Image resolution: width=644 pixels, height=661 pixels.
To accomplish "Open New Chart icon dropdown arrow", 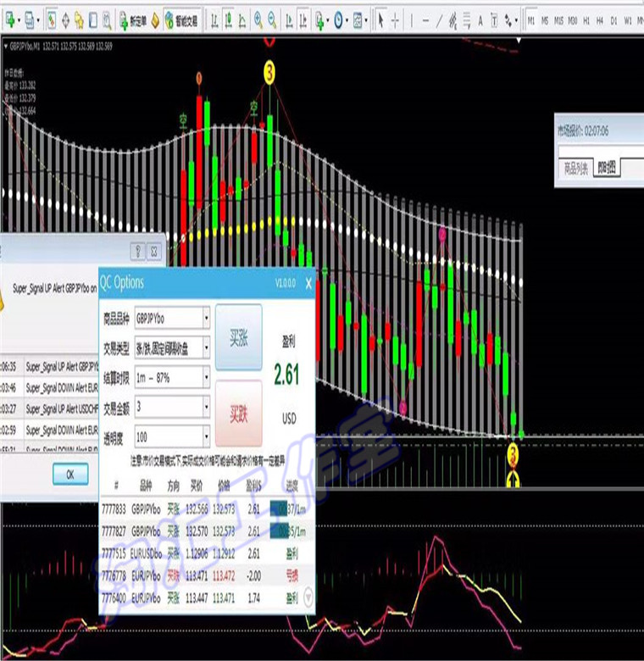I will pyautogui.click(x=19, y=20).
